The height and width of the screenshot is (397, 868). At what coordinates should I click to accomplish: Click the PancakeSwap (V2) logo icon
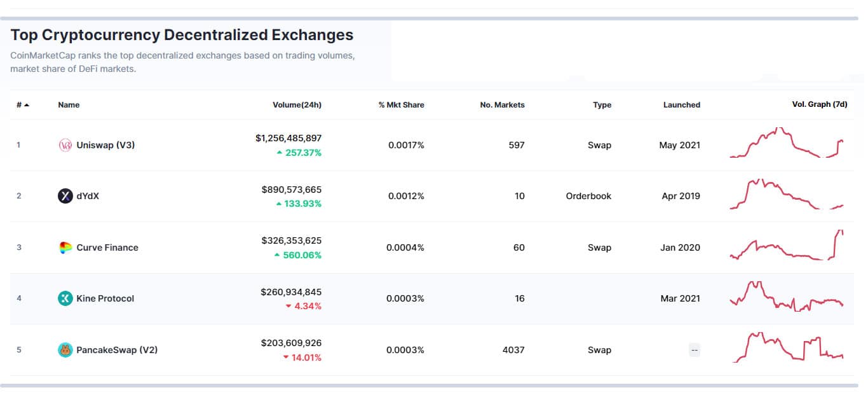coord(65,350)
